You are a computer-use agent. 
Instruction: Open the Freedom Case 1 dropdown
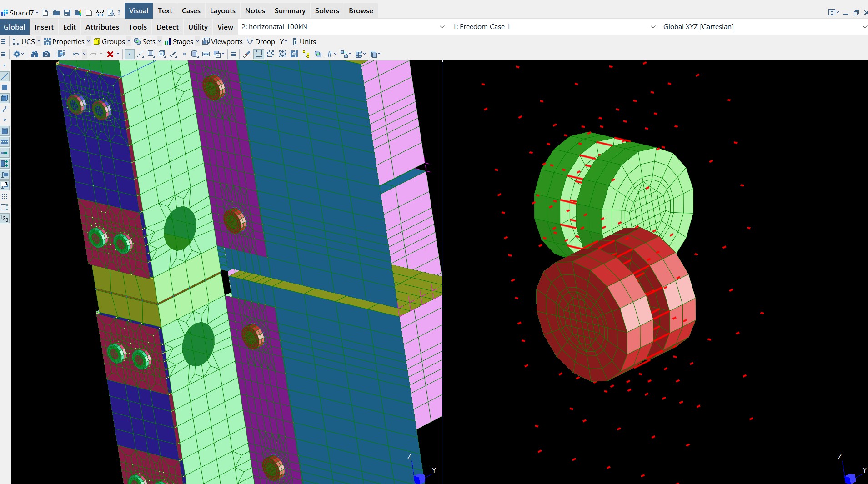[x=553, y=27]
